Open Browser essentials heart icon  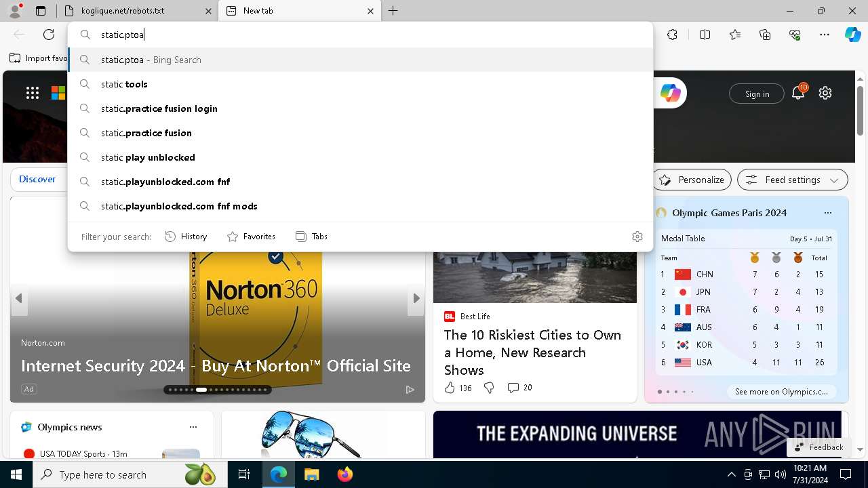[x=795, y=35]
